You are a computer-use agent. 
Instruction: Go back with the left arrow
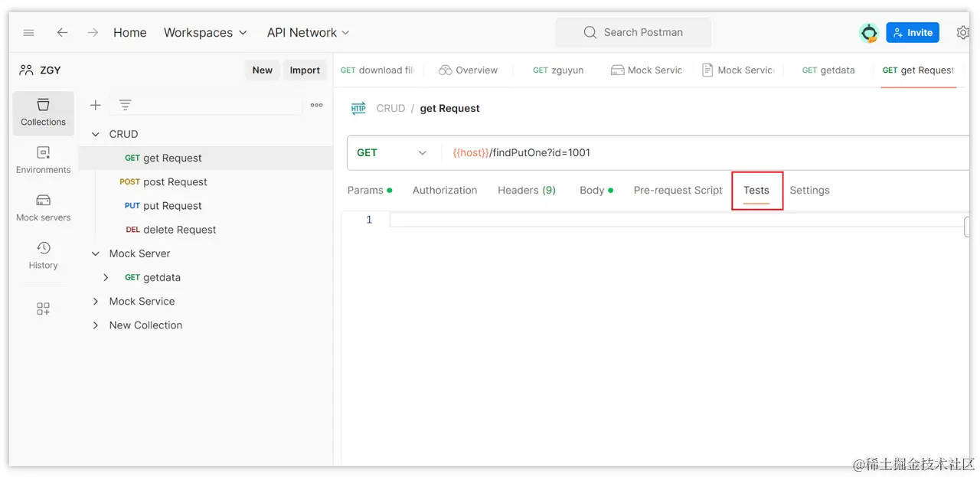coord(62,32)
